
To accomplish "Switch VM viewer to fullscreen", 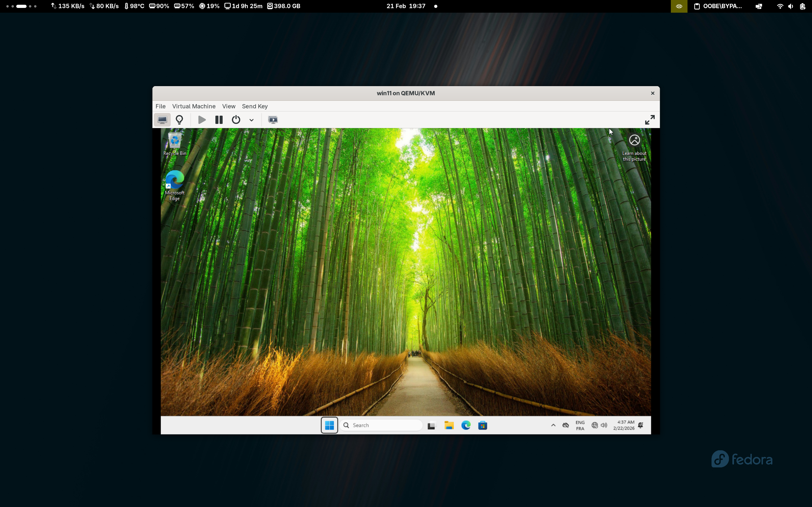I will pos(650,120).
